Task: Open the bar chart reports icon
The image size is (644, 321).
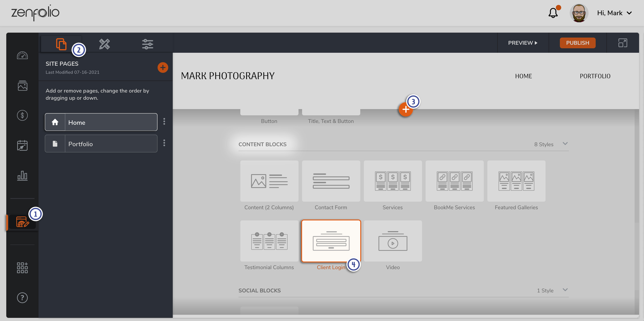Action: pos(22,175)
